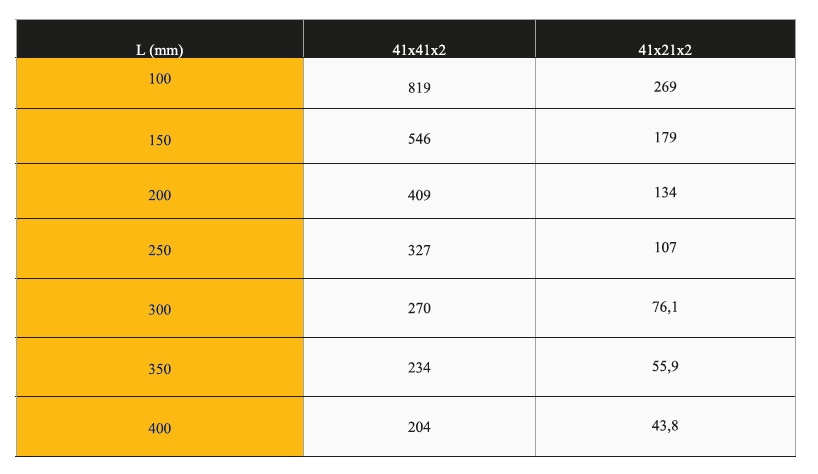Viewport: 818px width, 474px height.
Task: Select the cell with value 204
Action: coord(419,427)
